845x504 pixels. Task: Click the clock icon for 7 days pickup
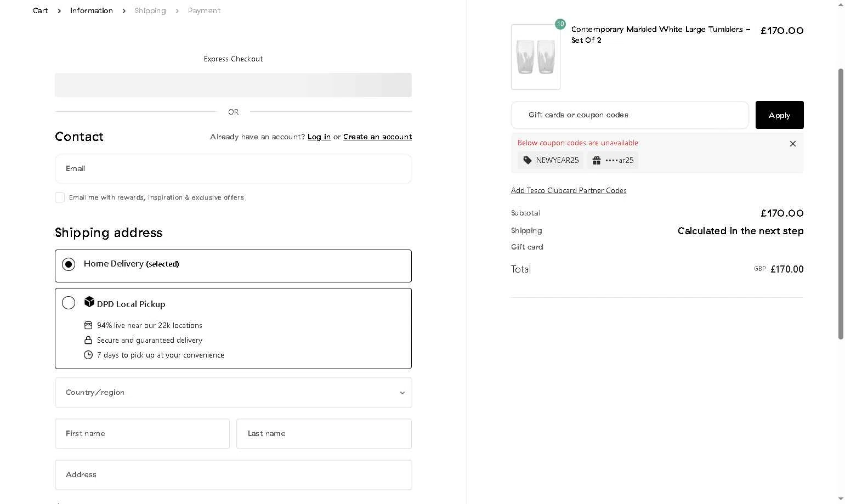pos(88,355)
